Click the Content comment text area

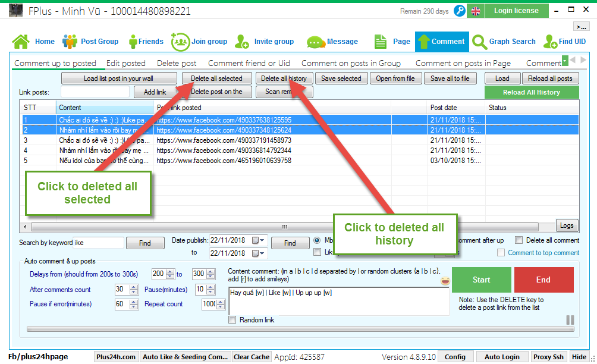pyautogui.click(x=339, y=301)
